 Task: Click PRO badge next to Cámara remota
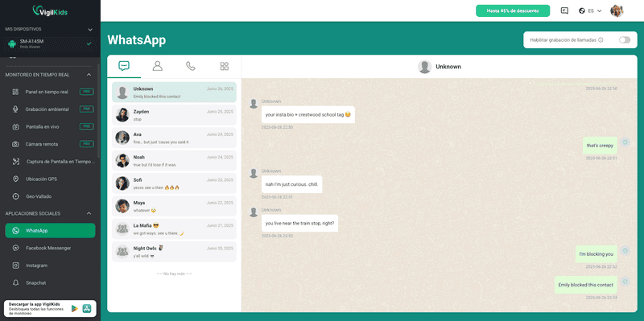pyautogui.click(x=87, y=144)
